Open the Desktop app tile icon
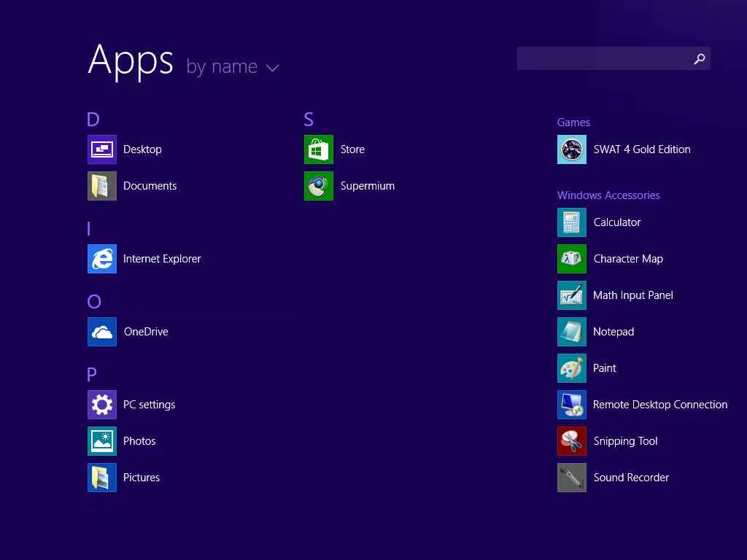The image size is (747, 560). coord(102,149)
